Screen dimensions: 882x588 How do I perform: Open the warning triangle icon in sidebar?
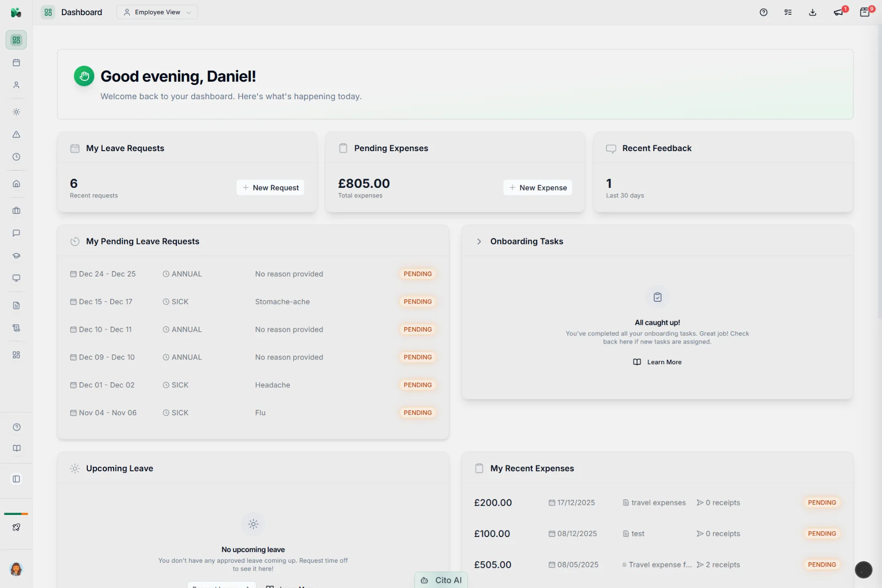click(16, 135)
